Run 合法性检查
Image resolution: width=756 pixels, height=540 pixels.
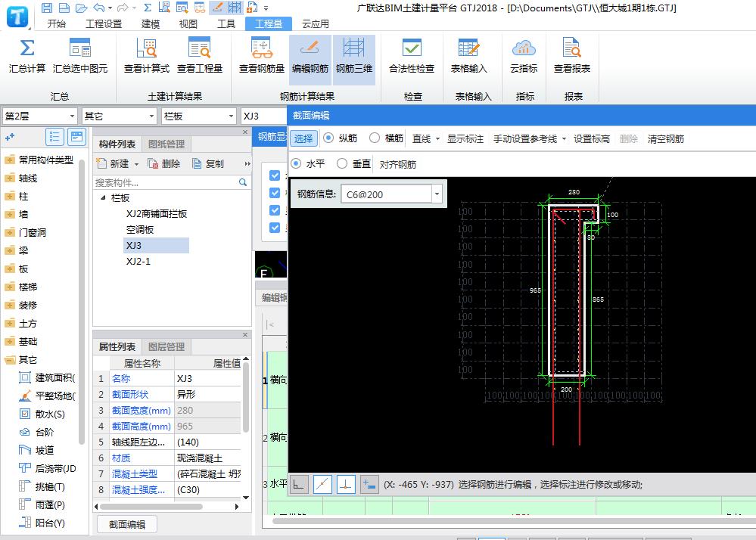point(412,57)
